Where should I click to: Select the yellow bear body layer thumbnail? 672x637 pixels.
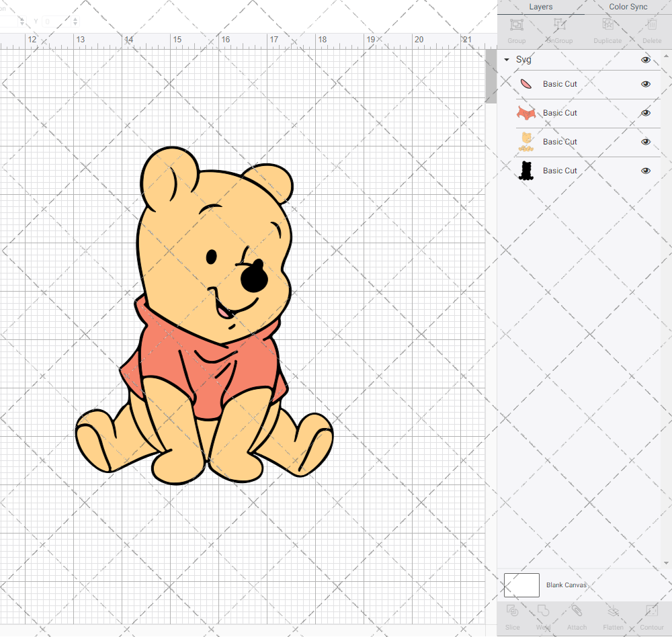click(x=526, y=142)
